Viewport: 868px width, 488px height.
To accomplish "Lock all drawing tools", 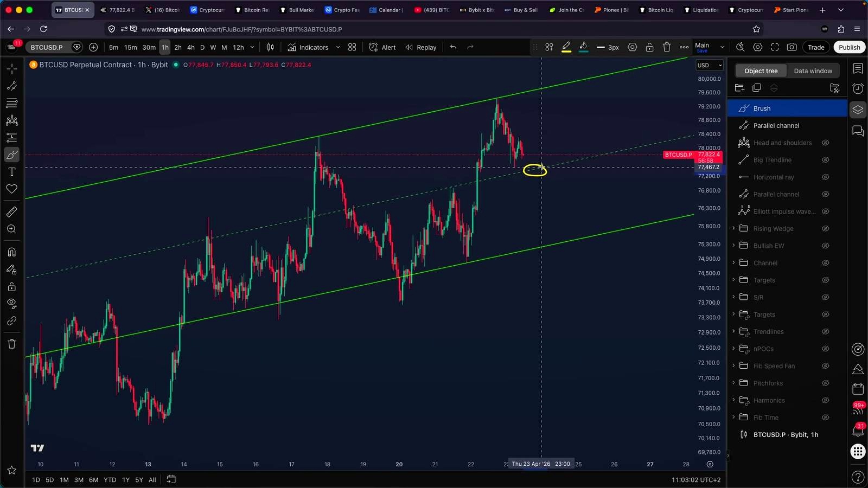I will click(12, 287).
